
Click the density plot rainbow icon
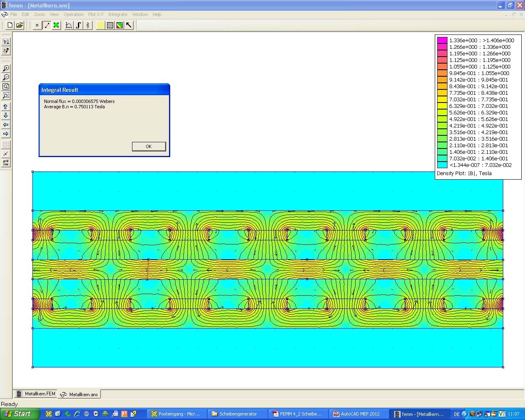pos(119,25)
